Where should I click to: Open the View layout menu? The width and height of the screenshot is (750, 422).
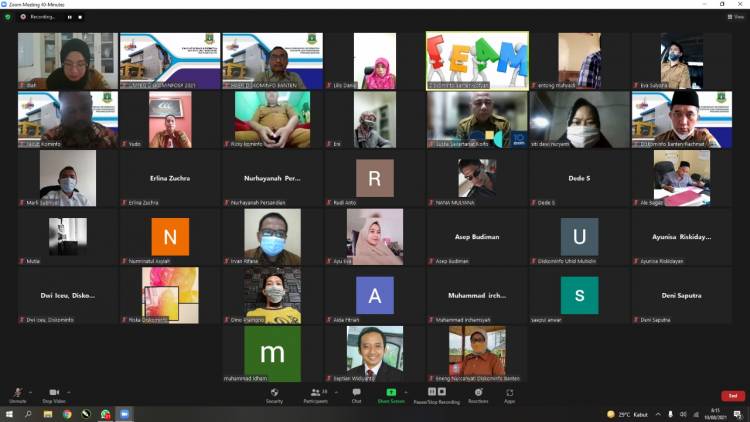(736, 17)
